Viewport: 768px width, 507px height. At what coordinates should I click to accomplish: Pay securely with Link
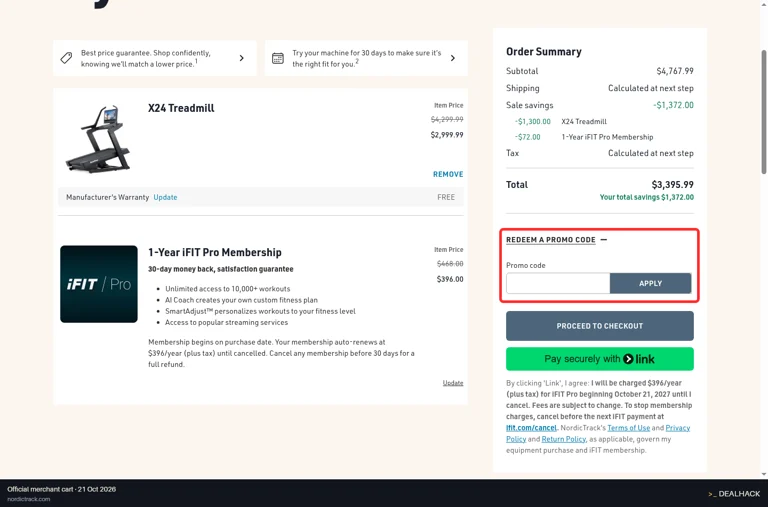click(x=600, y=359)
